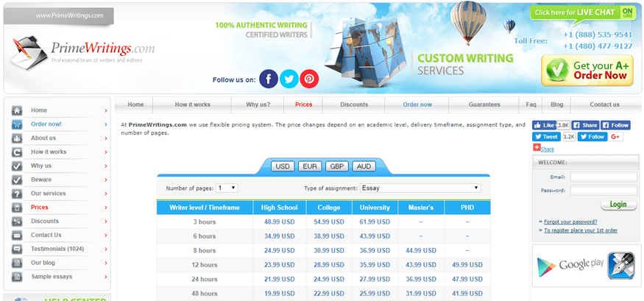The height and width of the screenshot is (301, 644).
Task: Click the speech bubble icon beside Testimonials
Action: 17,249
